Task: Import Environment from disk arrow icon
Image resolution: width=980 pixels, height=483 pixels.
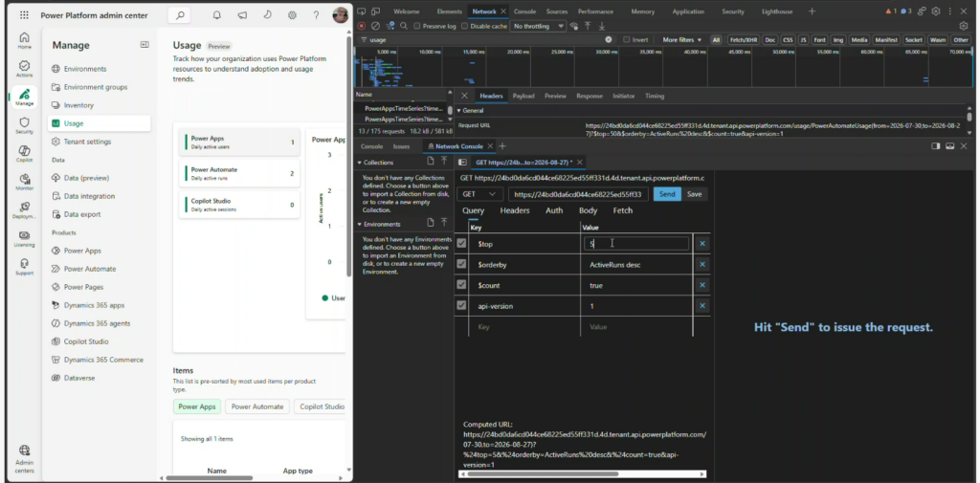Action: [444, 223]
